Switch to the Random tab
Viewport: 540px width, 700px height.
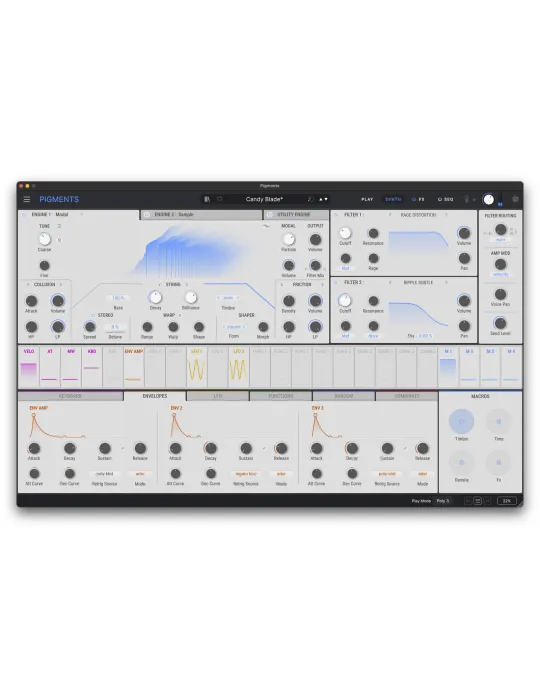tap(344, 396)
